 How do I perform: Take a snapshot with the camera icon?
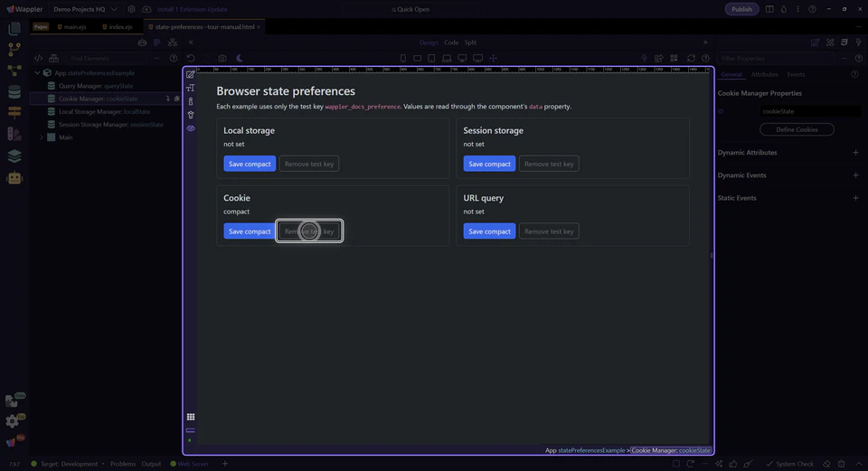(x=222, y=58)
